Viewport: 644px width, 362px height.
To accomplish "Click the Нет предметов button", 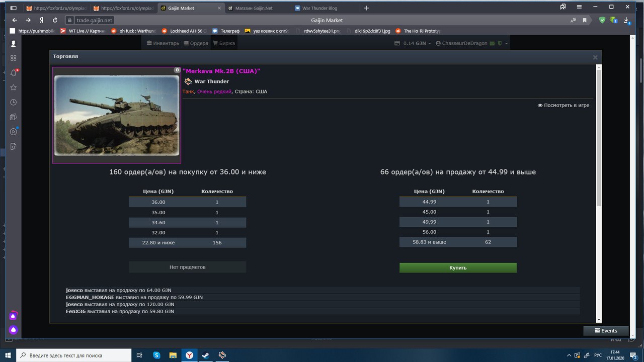I will [x=187, y=267].
